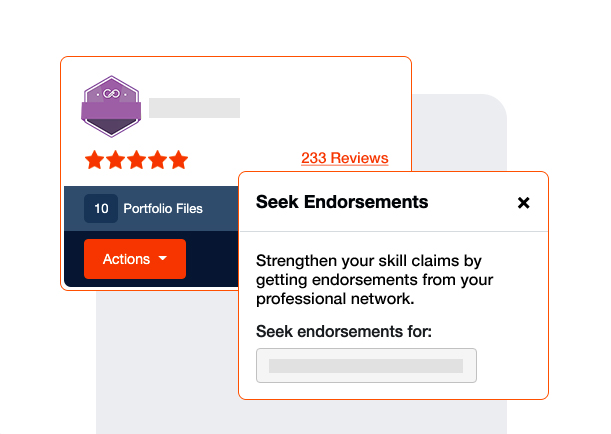Open the 233 Reviews link
The image size is (611, 434).
pos(344,158)
